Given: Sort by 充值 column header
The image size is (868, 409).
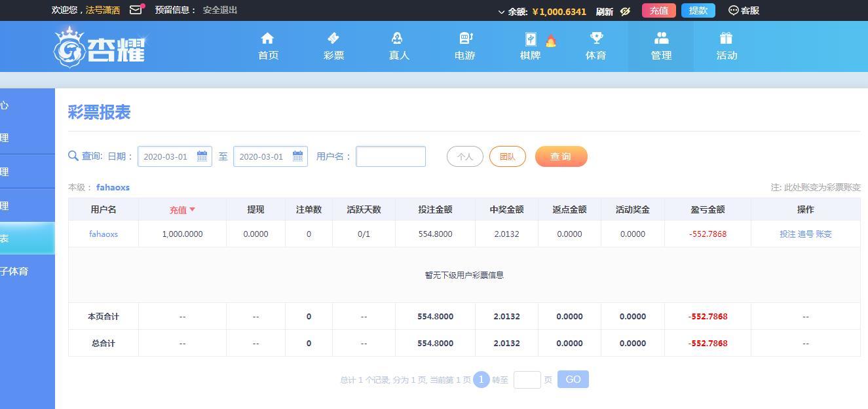Looking at the screenshot, I should click(182, 209).
